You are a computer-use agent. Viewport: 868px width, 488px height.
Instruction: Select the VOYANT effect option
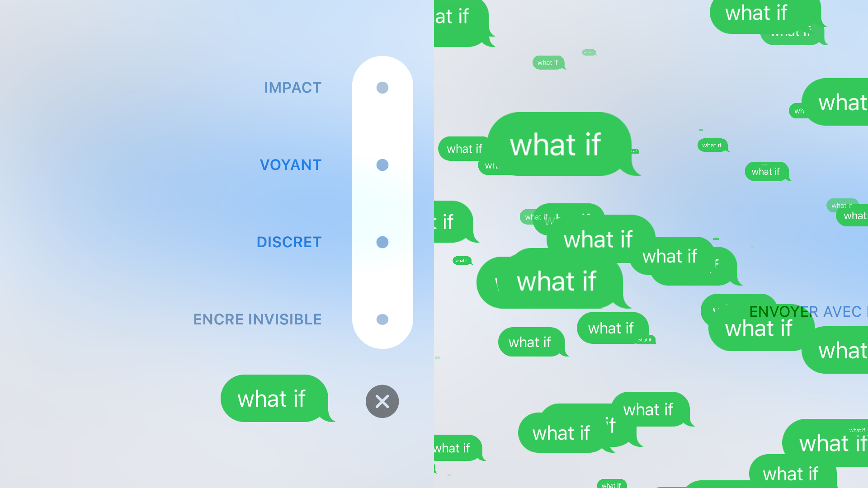[382, 164]
